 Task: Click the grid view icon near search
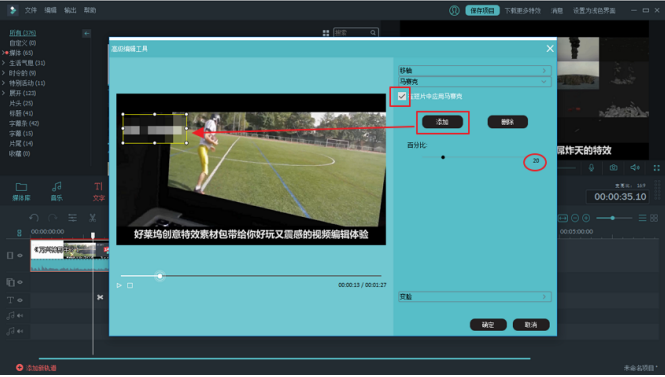[x=326, y=33]
